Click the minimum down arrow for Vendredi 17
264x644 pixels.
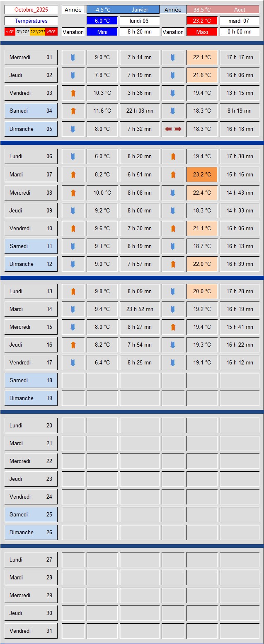pos(73,363)
